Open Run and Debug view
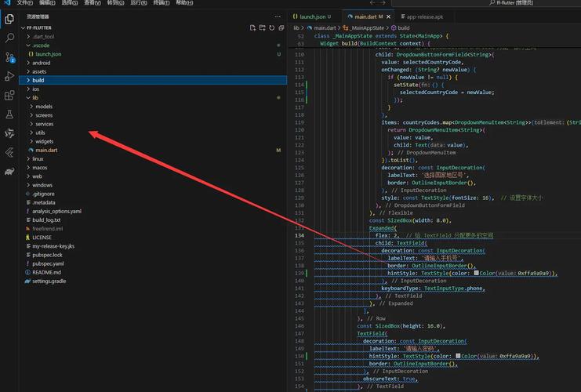Viewport: 581px width, 392px height. (x=9, y=76)
